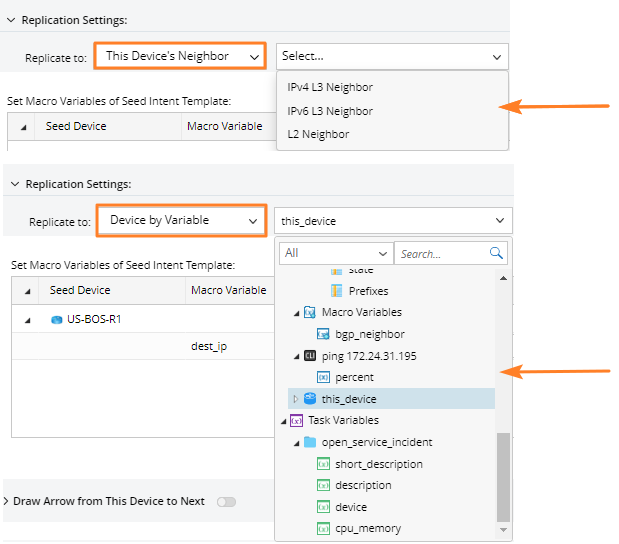
Task: Click the Prefixes table icon
Action: coord(337,290)
